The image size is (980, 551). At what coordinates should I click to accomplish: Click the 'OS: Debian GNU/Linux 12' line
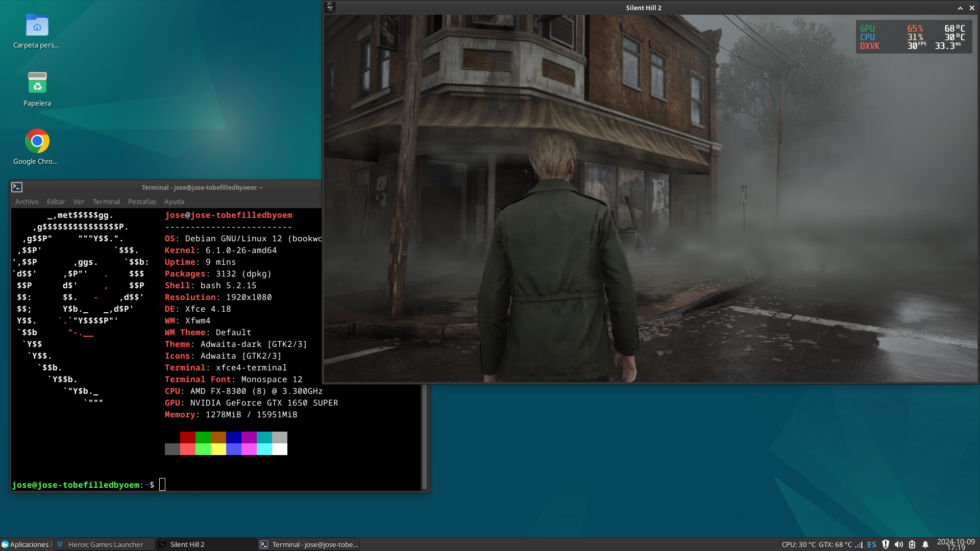point(243,238)
